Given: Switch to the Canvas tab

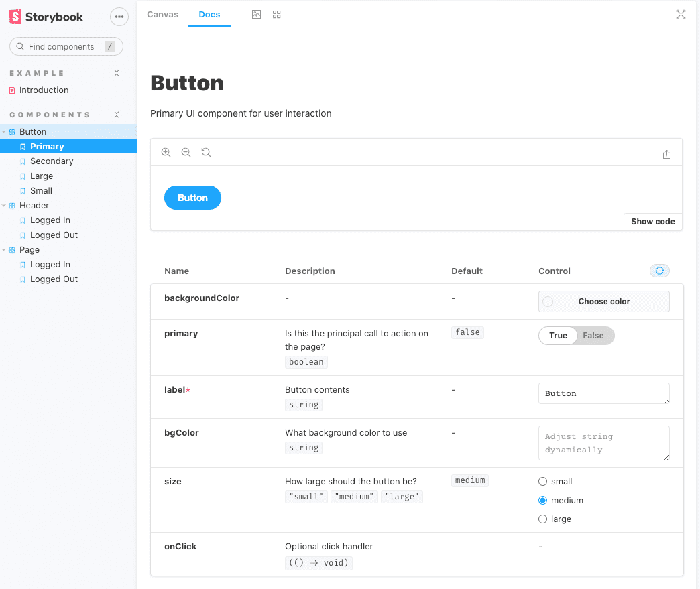Looking at the screenshot, I should click(162, 14).
